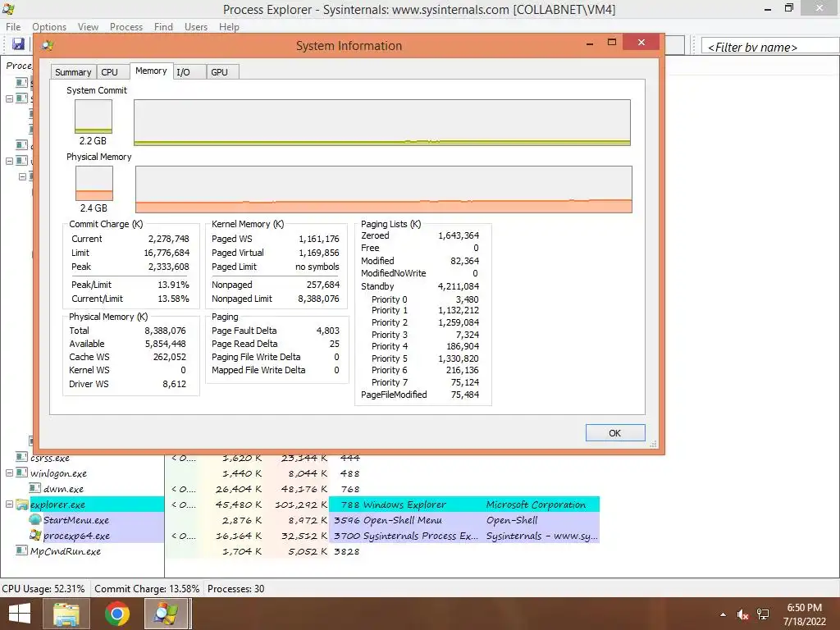The height and width of the screenshot is (630, 840).
Task: Select the dwm.exe process row
Action: (300, 489)
